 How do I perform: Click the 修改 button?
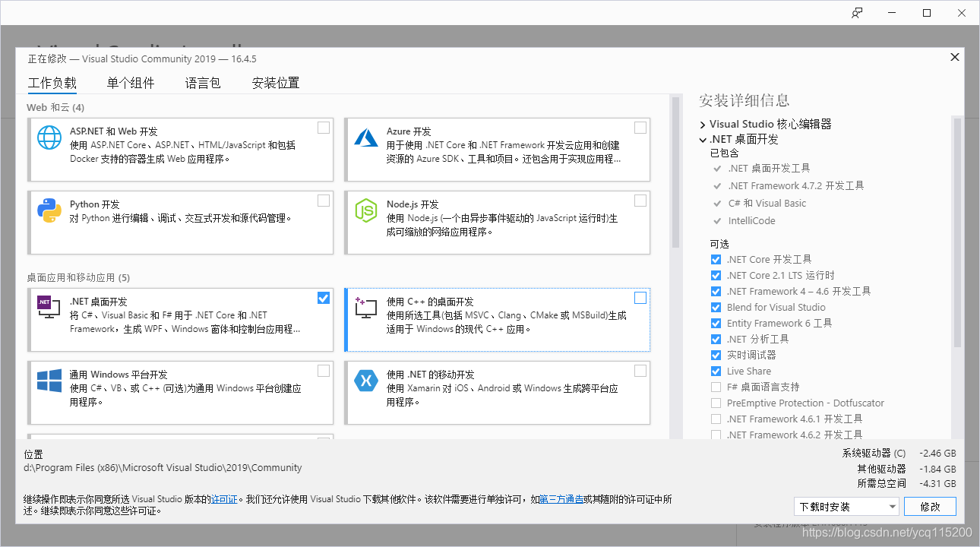[x=931, y=507]
